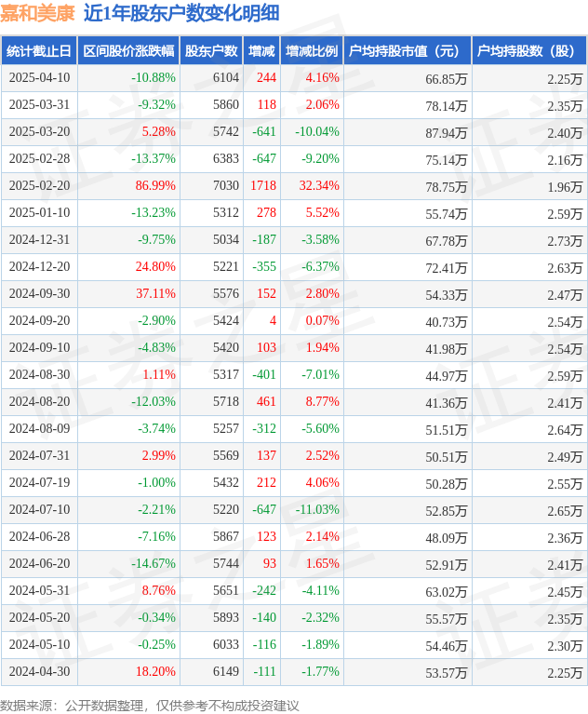588x714 pixels.
Task: Click the 1718 increase value
Action: point(263,186)
